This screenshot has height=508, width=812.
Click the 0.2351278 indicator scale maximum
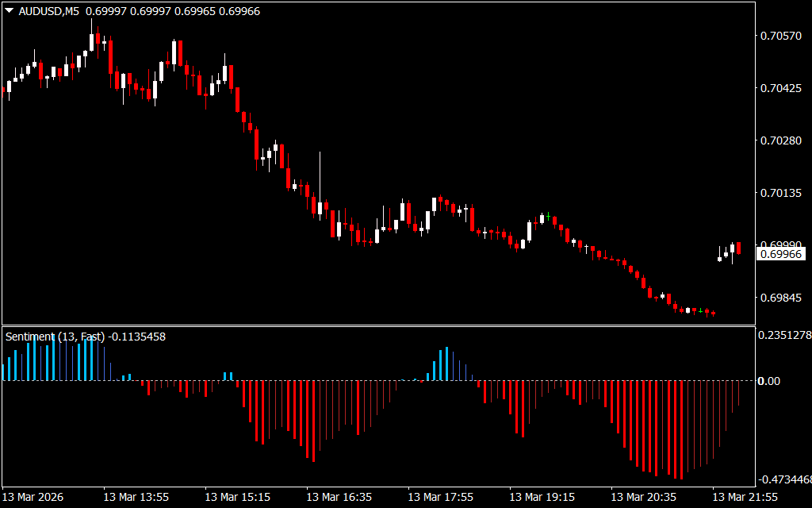click(783, 335)
